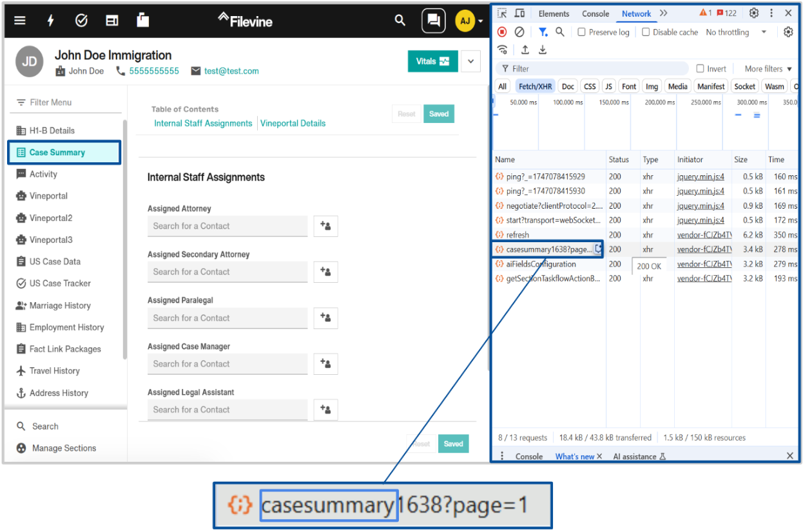Switch to the Console tab
The width and height of the screenshot is (803, 532).
point(595,14)
